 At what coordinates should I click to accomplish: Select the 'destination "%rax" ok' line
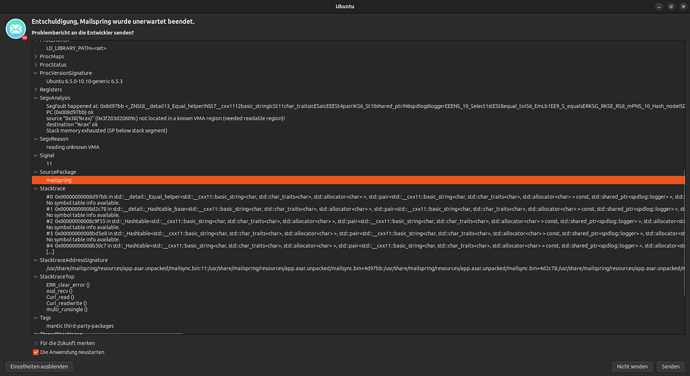72,125
